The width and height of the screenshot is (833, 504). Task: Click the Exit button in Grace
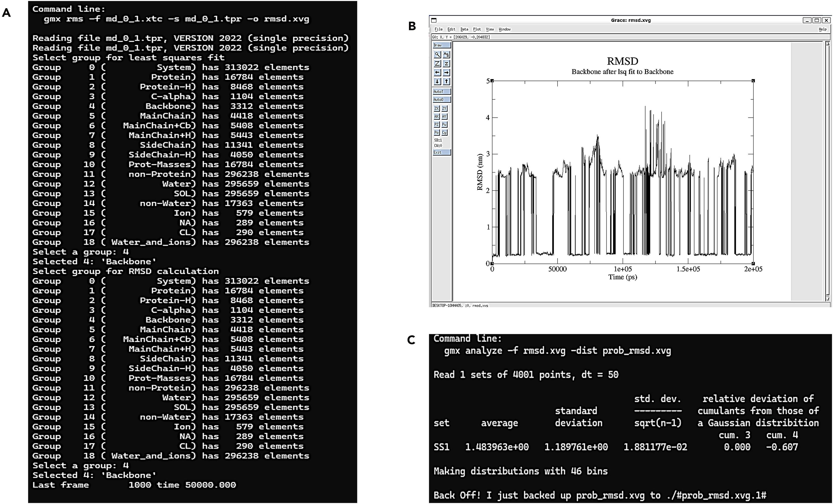(441, 153)
